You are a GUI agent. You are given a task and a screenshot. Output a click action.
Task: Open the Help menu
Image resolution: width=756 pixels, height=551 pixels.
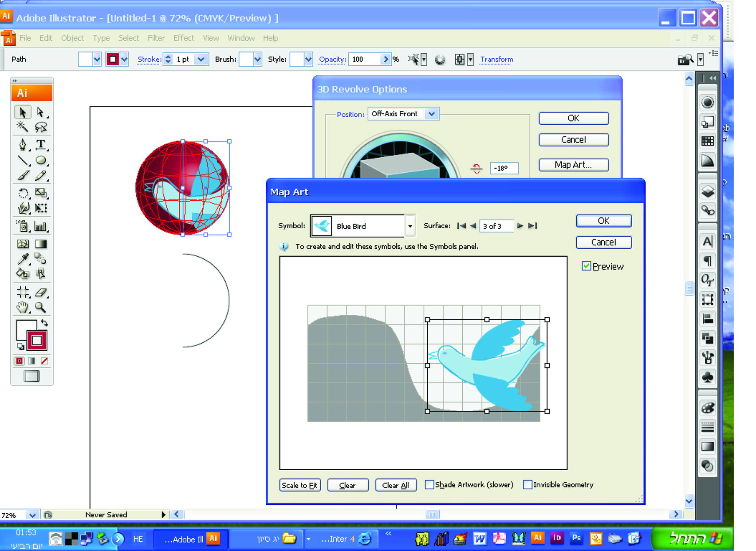271,38
